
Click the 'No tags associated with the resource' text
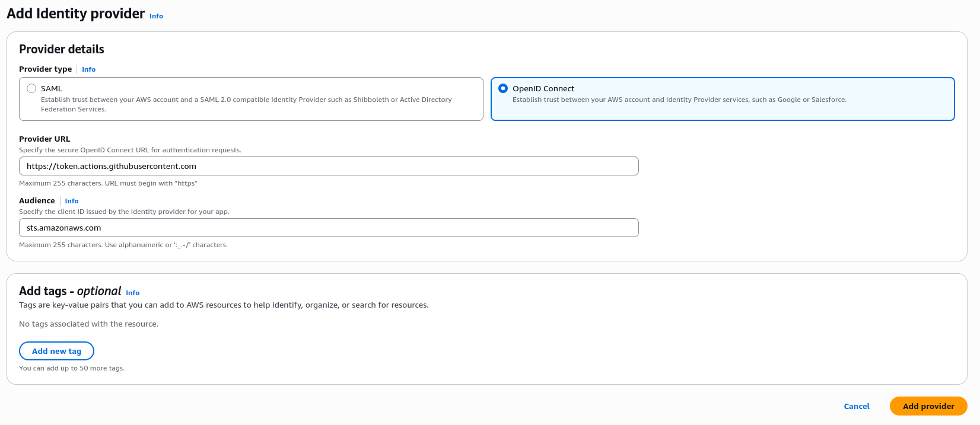coord(88,324)
